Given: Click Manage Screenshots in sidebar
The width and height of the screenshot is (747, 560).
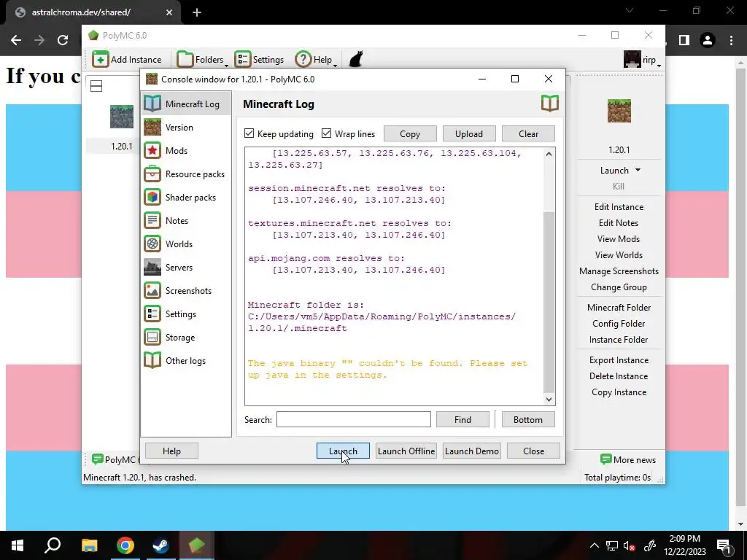Looking at the screenshot, I should (619, 271).
